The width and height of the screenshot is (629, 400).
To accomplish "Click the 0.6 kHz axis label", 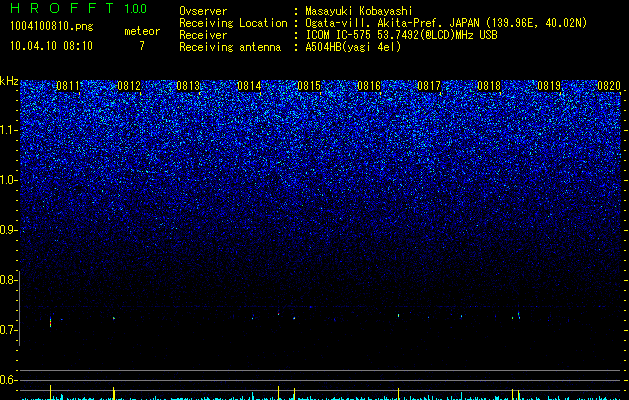I will pyautogui.click(x=8, y=380).
